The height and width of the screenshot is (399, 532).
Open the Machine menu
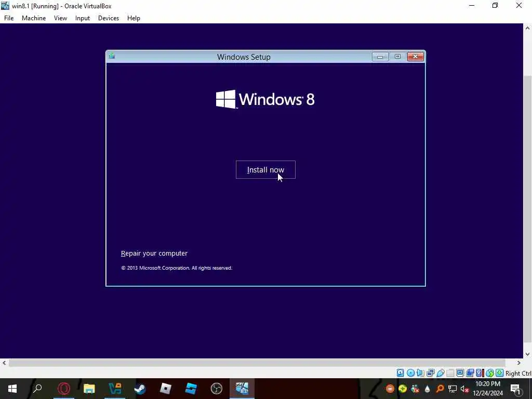[x=34, y=18]
